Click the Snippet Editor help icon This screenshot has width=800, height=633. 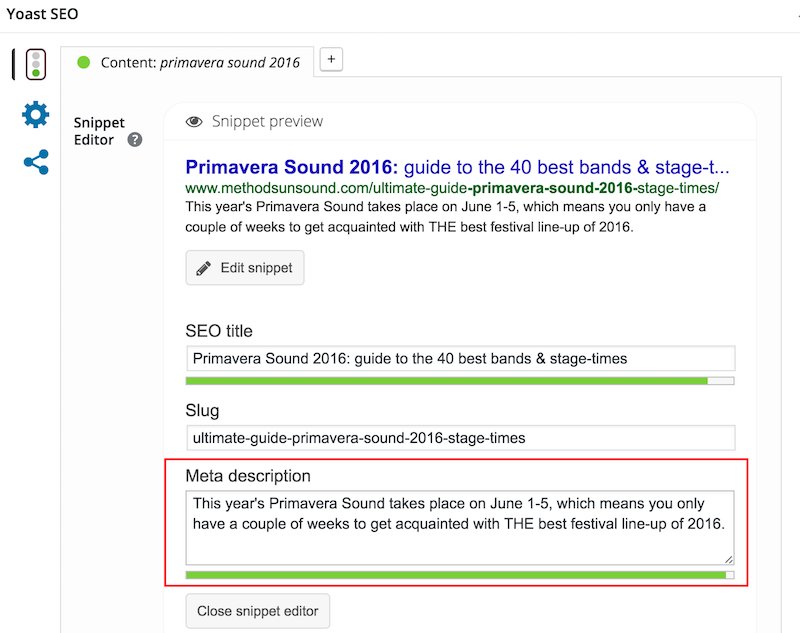click(x=136, y=139)
